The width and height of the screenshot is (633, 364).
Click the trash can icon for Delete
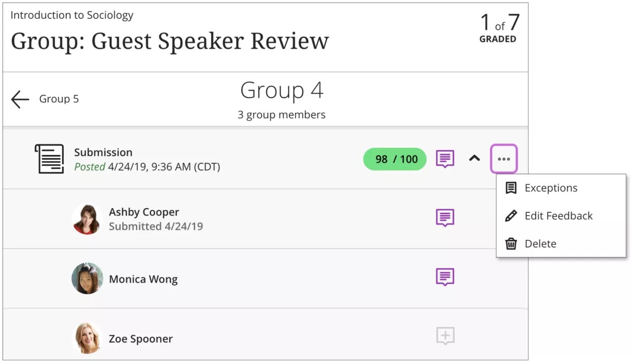click(511, 244)
